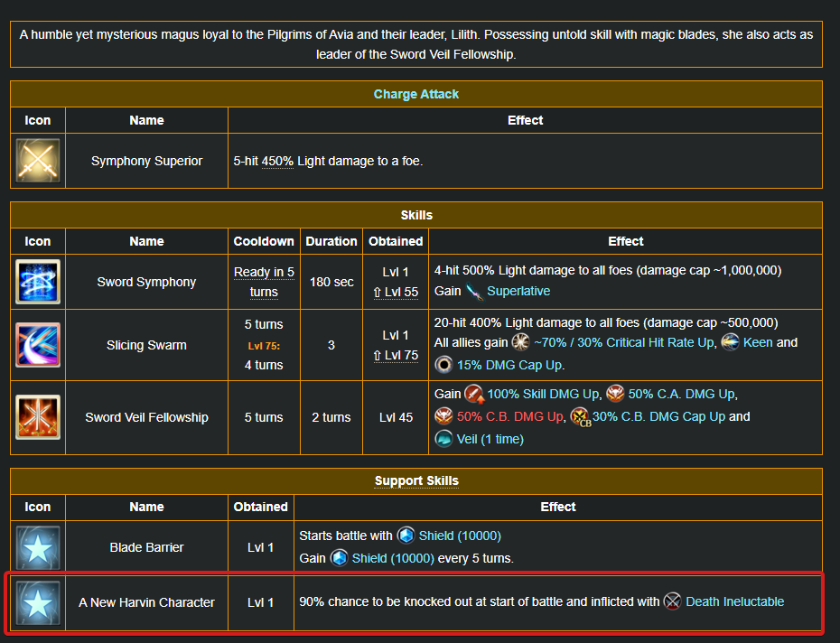Click the Blade Barrier name cell

147,547
